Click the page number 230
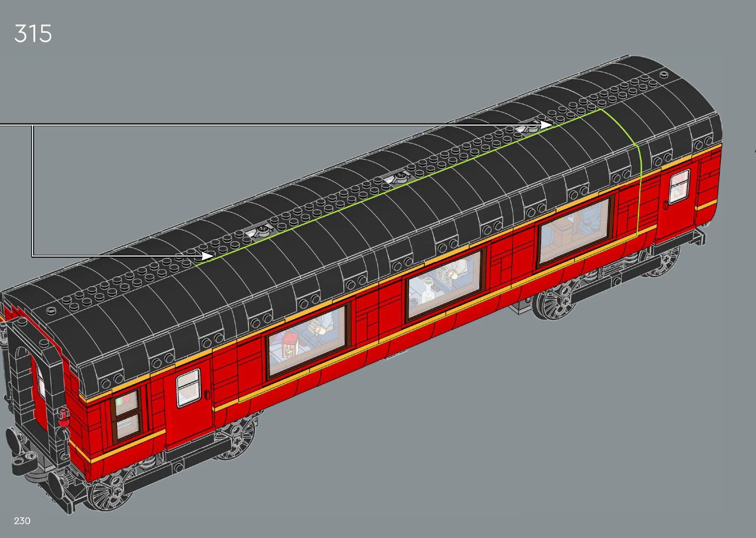756x538 pixels. pyautogui.click(x=22, y=521)
